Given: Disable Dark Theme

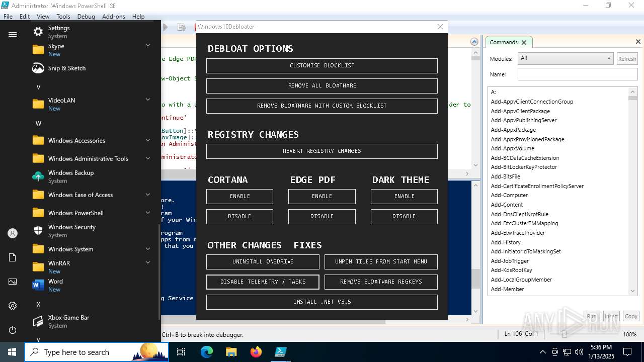Looking at the screenshot, I should coord(404,216).
